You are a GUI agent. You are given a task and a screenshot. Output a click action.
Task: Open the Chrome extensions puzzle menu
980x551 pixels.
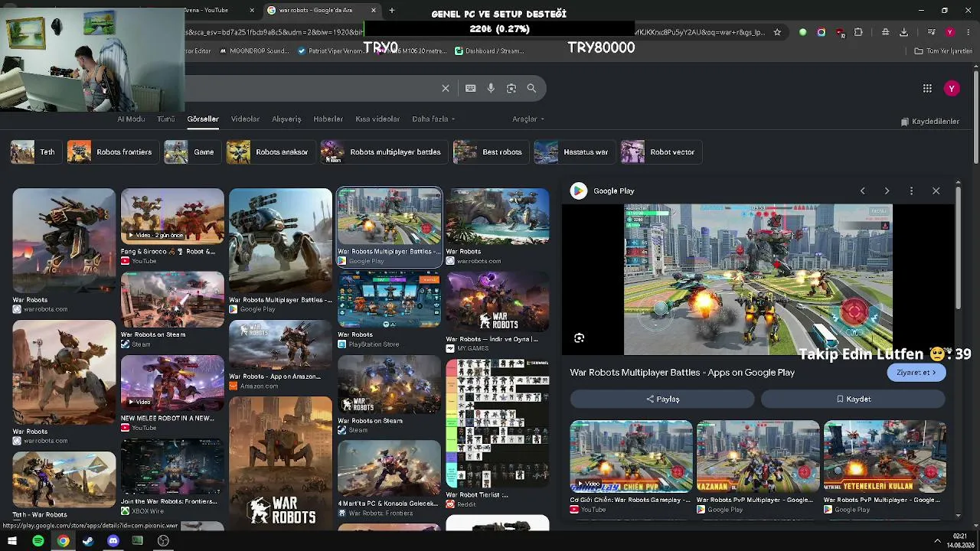tap(858, 32)
